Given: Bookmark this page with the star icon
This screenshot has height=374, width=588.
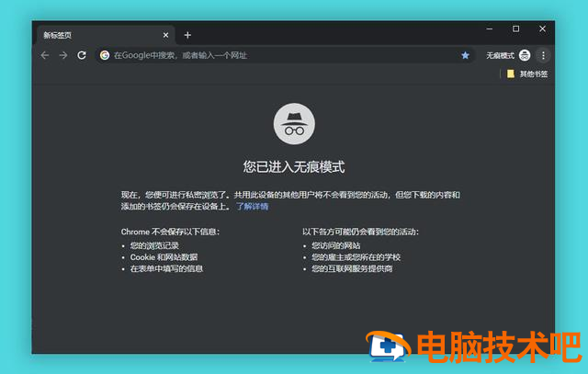Looking at the screenshot, I should [x=465, y=55].
